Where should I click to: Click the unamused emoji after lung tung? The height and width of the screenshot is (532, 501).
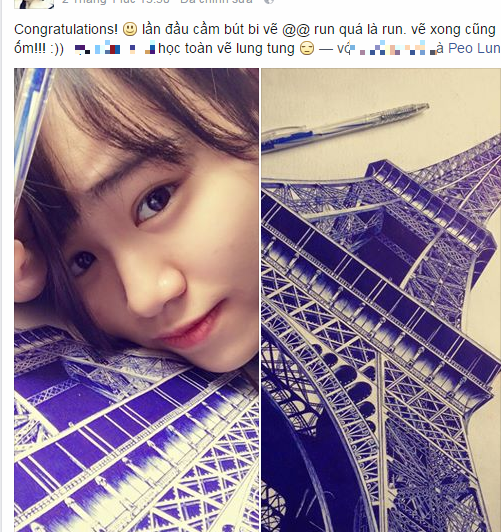click(307, 49)
